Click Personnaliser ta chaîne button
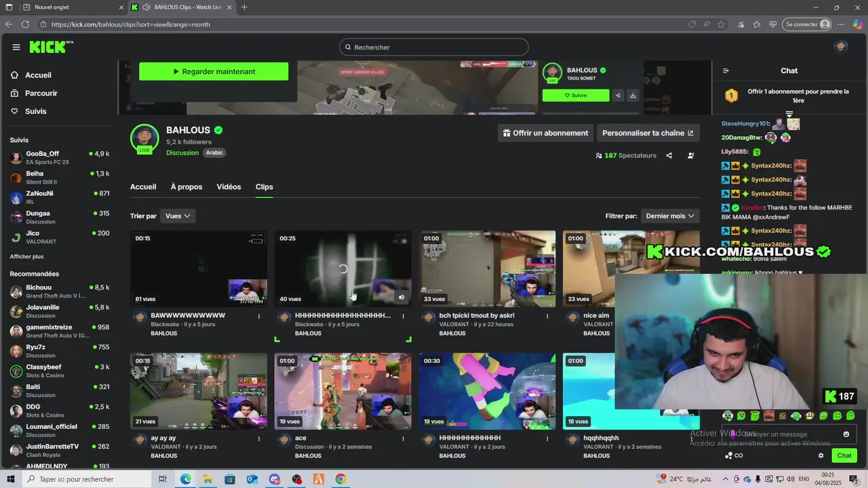 click(x=648, y=133)
